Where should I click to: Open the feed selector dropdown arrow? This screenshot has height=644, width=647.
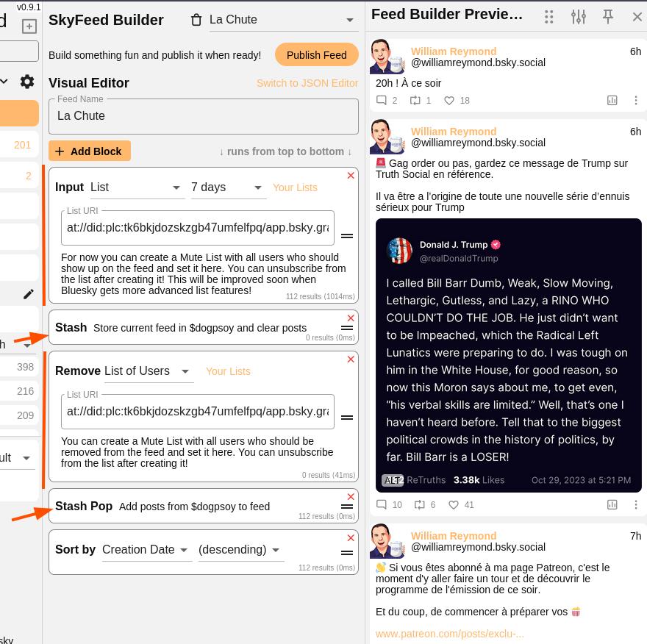click(x=349, y=20)
